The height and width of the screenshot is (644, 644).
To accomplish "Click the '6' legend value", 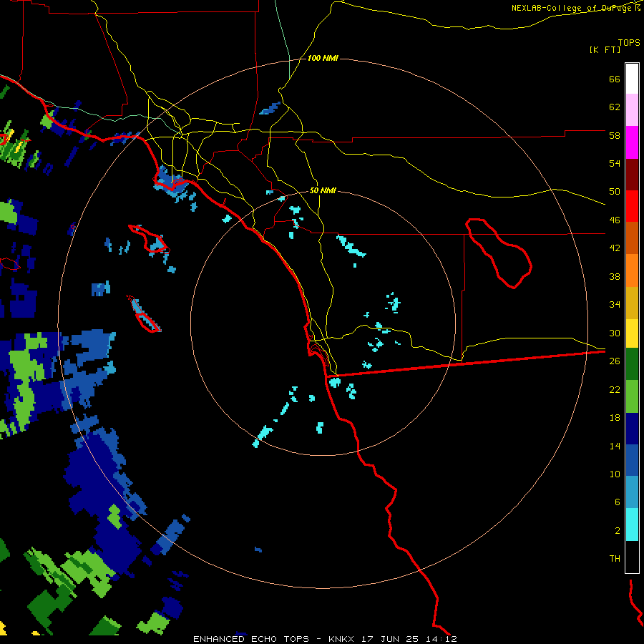I will [x=618, y=502].
